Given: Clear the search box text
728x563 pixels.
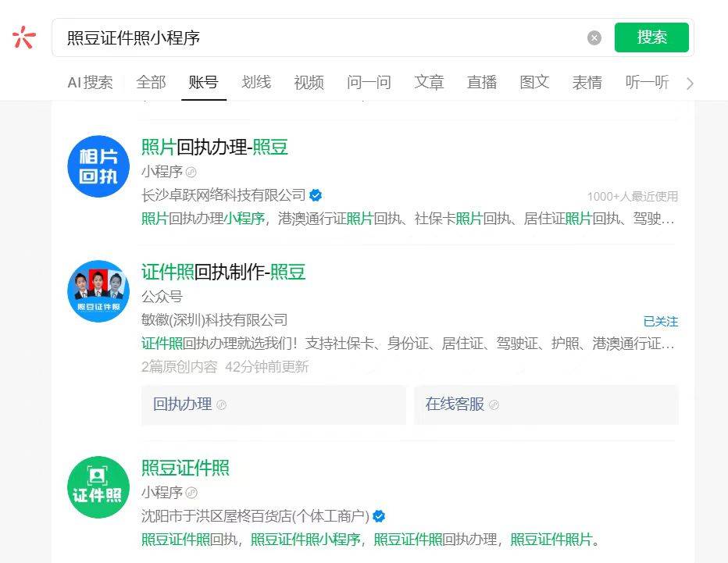Looking at the screenshot, I should pos(594,37).
